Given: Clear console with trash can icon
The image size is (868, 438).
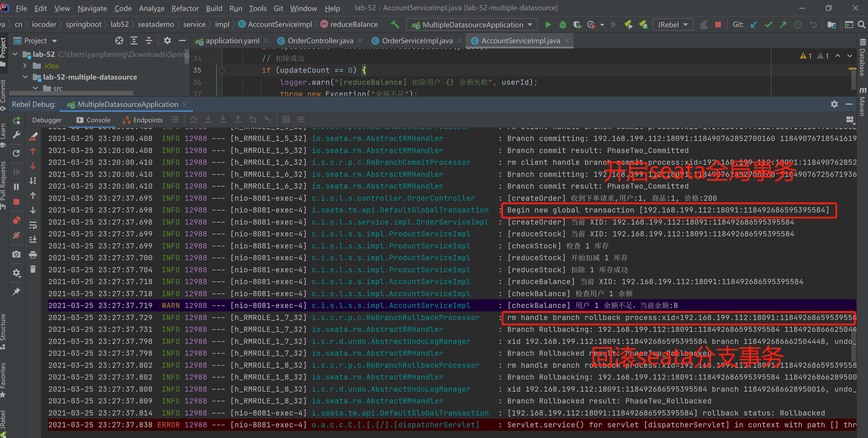Looking at the screenshot, I should pyautogui.click(x=33, y=269).
